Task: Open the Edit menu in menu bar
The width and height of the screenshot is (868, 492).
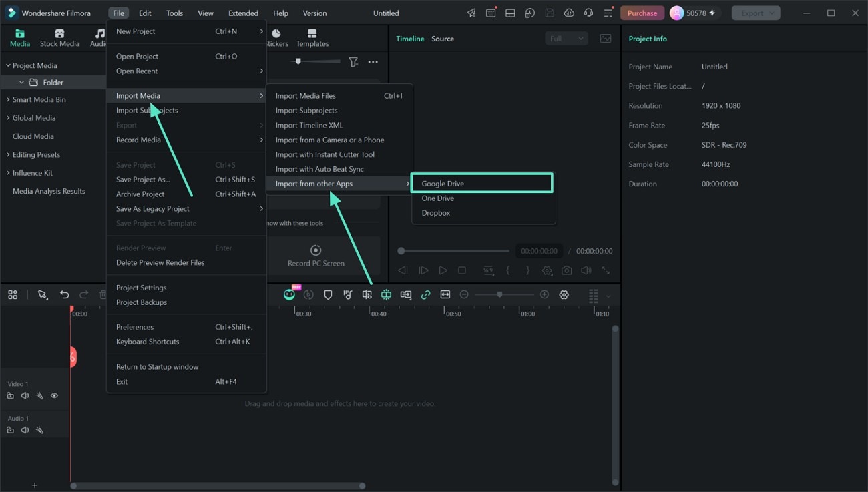Action: 145,13
